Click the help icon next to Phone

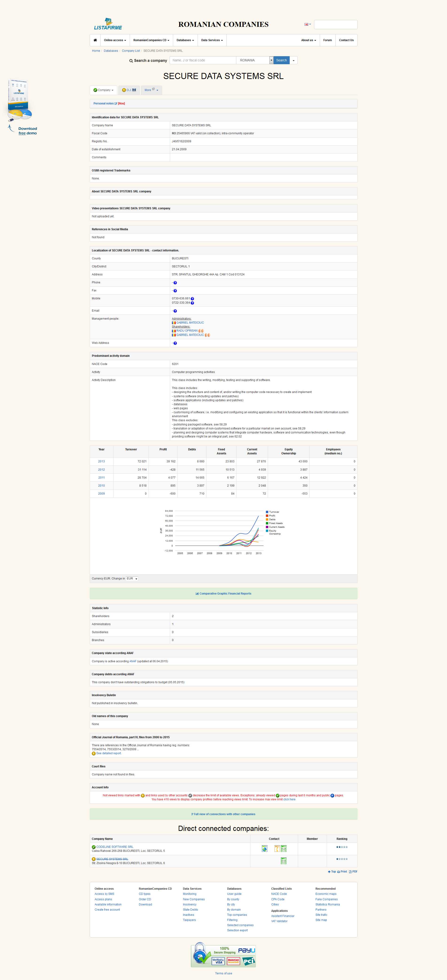point(175,283)
